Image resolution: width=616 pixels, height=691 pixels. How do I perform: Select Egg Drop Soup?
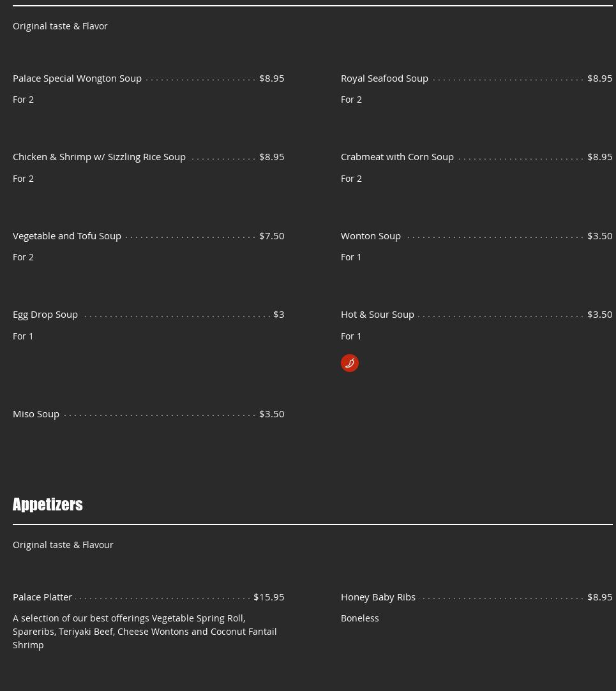coord(45,315)
